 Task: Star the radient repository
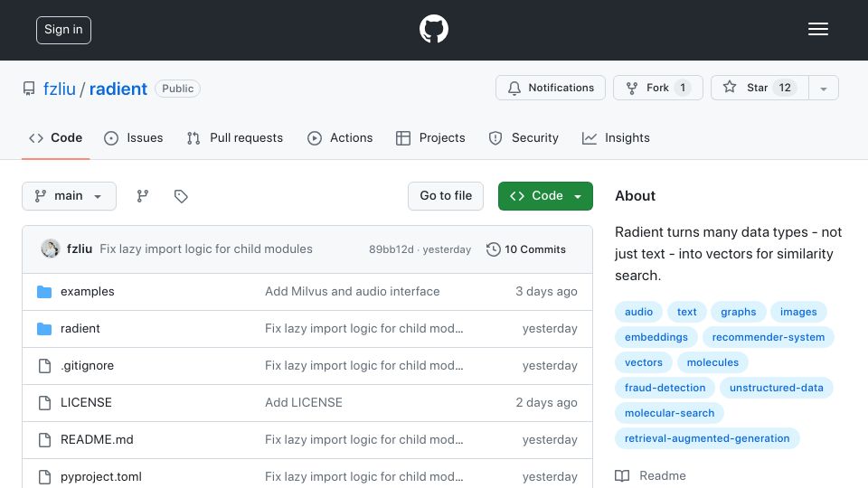[759, 88]
